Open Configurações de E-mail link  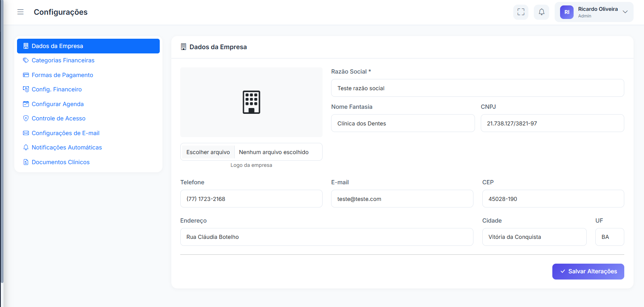click(65, 133)
